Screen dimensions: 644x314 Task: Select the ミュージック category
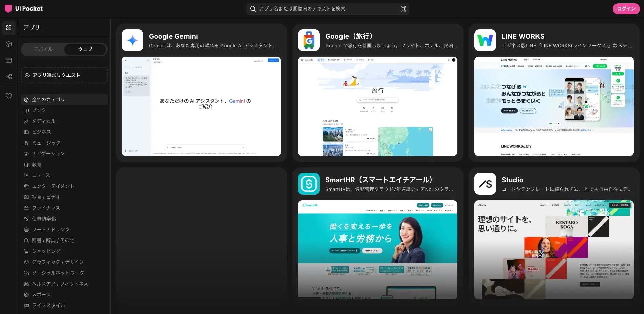[64, 143]
